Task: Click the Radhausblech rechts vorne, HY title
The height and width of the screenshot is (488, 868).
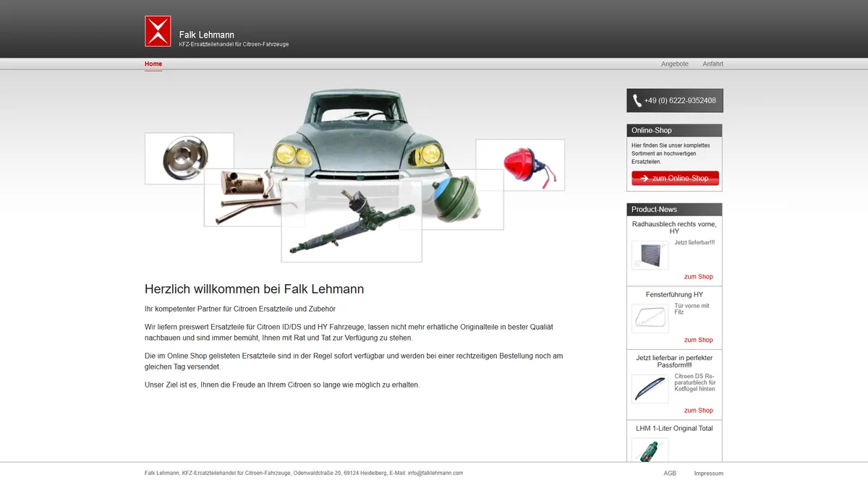Action: pos(674,228)
